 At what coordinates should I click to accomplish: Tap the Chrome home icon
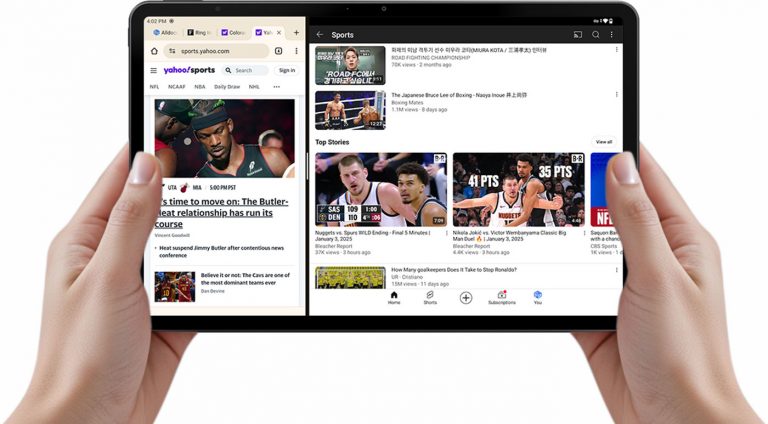coord(154,51)
